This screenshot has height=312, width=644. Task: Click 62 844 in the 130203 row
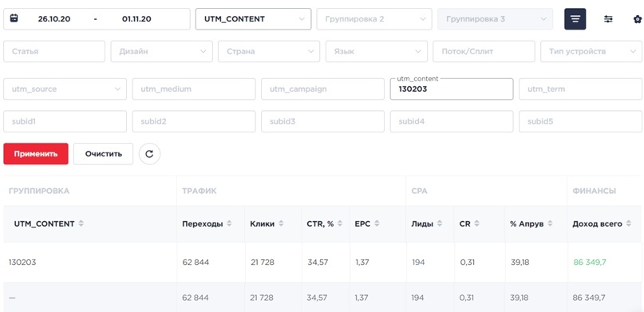click(196, 263)
